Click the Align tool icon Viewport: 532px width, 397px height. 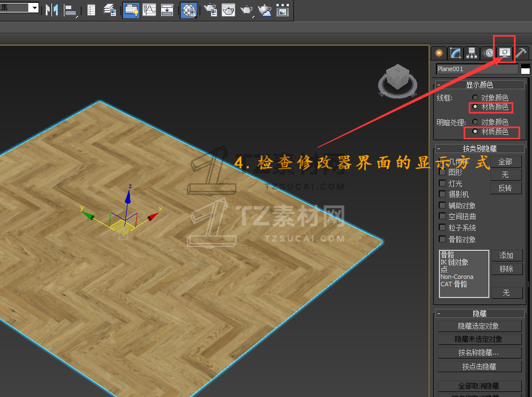point(70,10)
